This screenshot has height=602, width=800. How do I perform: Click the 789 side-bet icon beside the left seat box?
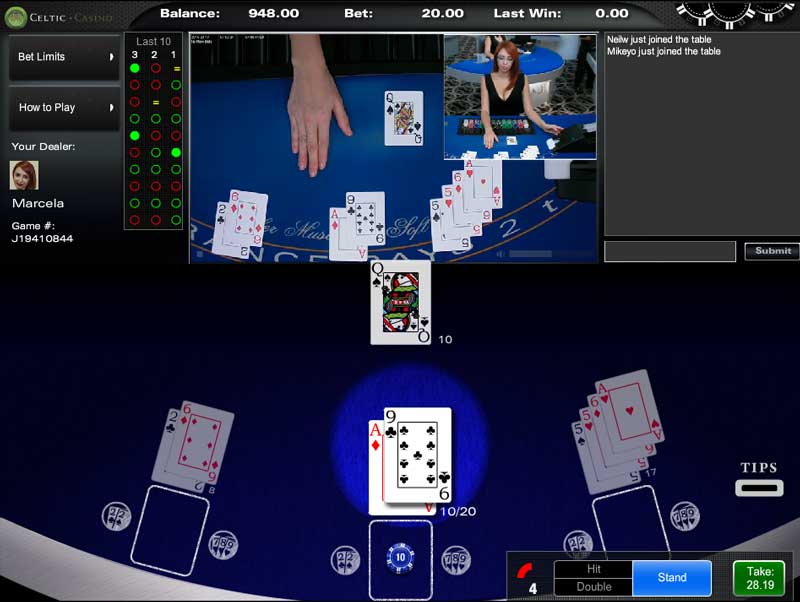223,545
